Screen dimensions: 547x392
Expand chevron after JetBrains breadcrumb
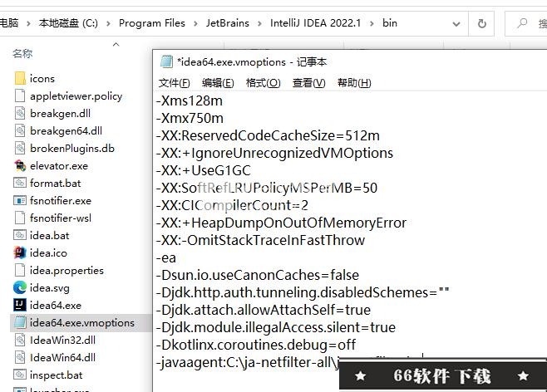pyautogui.click(x=259, y=24)
